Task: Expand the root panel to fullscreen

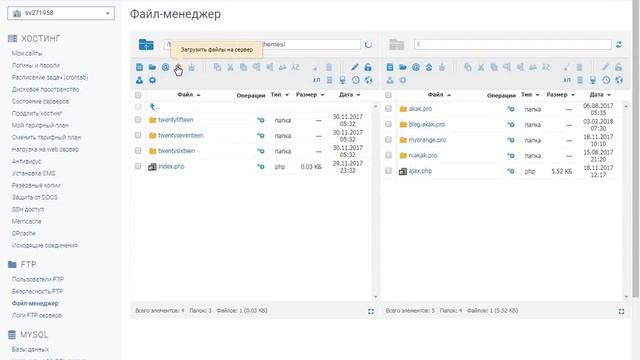Action: point(621,311)
